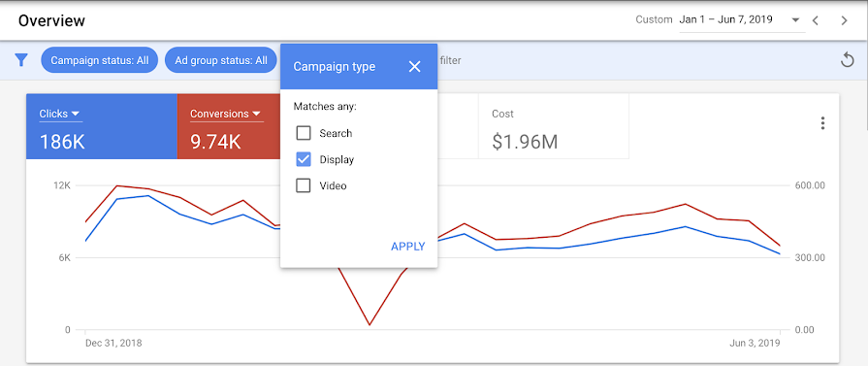Open the Clicks metric dropdown
The image size is (868, 366).
[x=60, y=115]
